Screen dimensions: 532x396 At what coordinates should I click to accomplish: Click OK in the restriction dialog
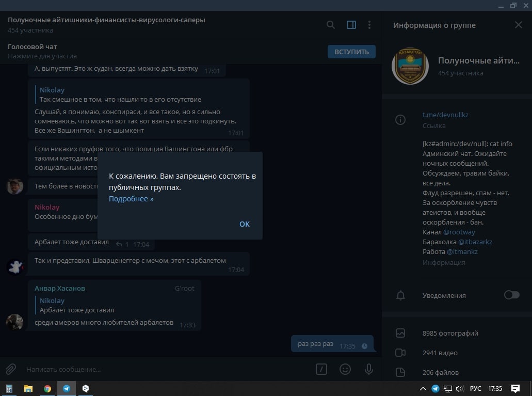coord(245,224)
